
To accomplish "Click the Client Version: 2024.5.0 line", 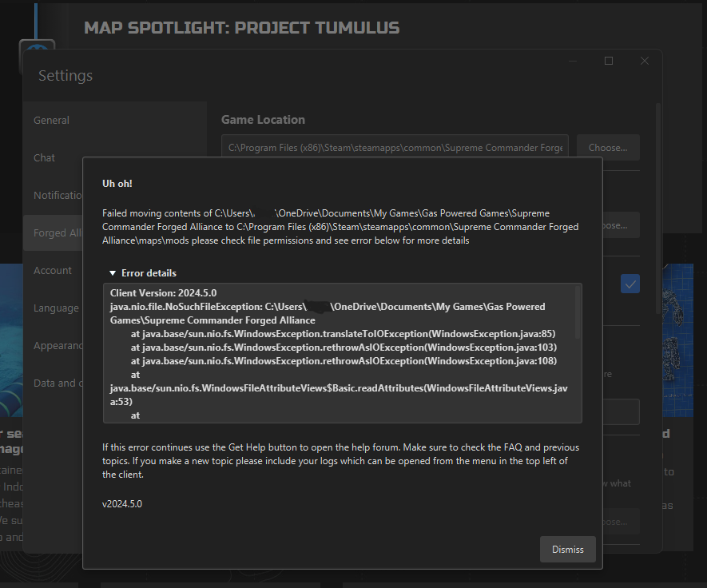I will point(163,293).
